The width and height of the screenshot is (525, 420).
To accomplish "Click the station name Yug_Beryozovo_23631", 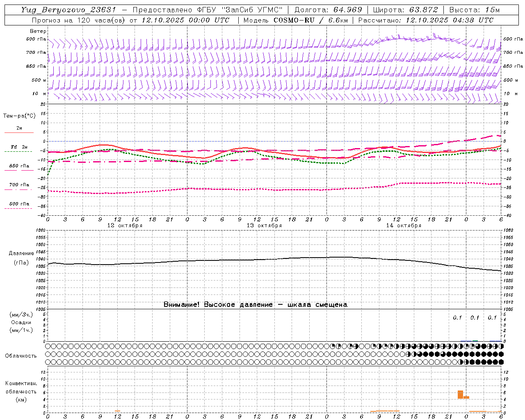I will (68, 10).
